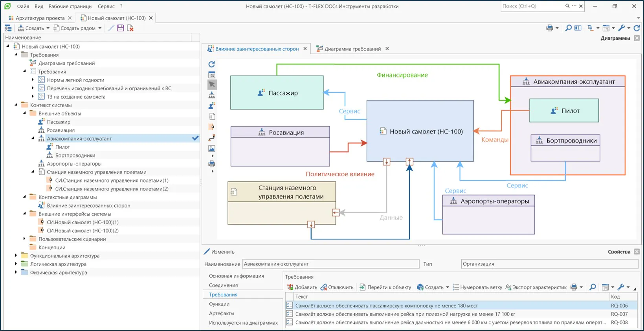Open the Соединения properties section
644x331 pixels.
(224, 285)
